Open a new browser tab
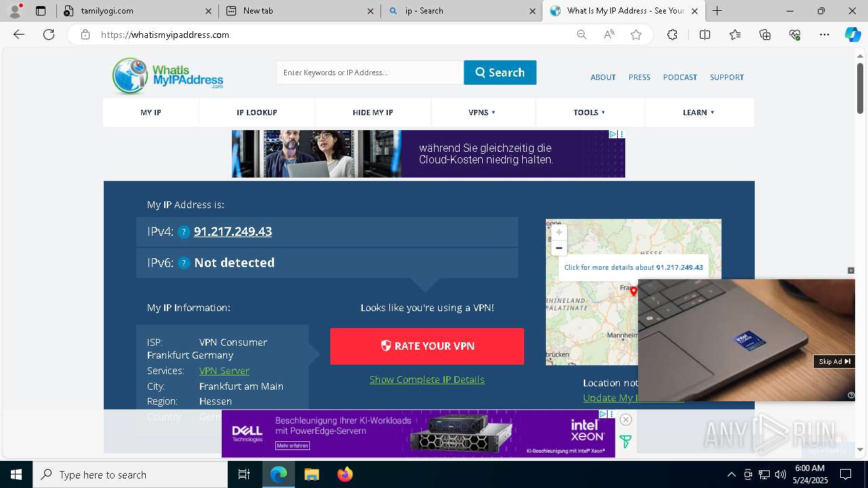 coord(717,11)
